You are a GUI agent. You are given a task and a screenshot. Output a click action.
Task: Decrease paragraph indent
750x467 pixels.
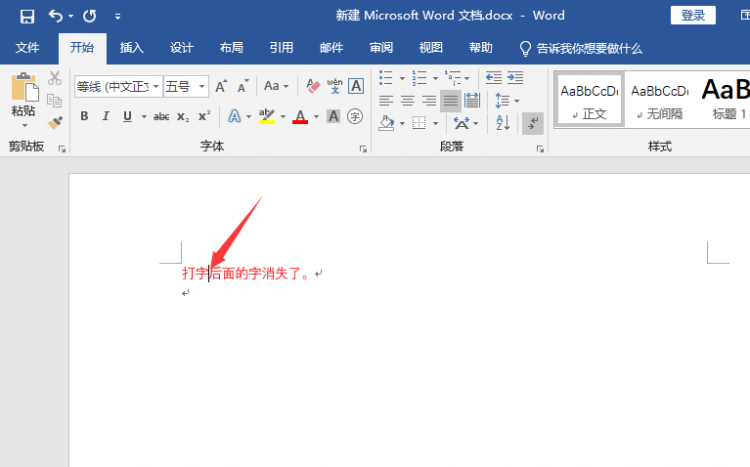494,77
